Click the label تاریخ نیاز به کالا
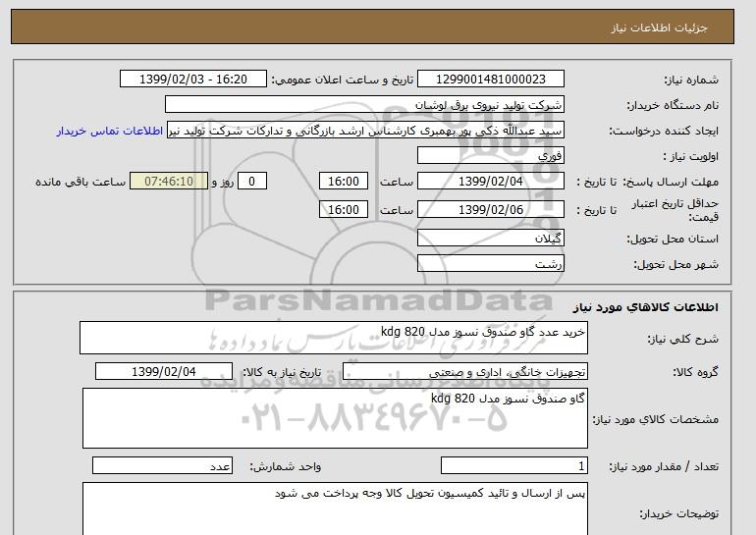The width and height of the screenshot is (756, 535). tap(282, 372)
